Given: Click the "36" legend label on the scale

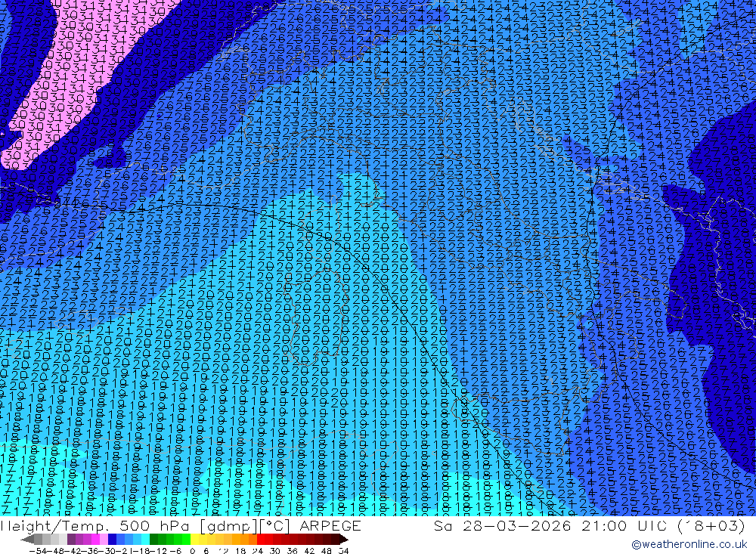Looking at the screenshot, I should [292, 551].
